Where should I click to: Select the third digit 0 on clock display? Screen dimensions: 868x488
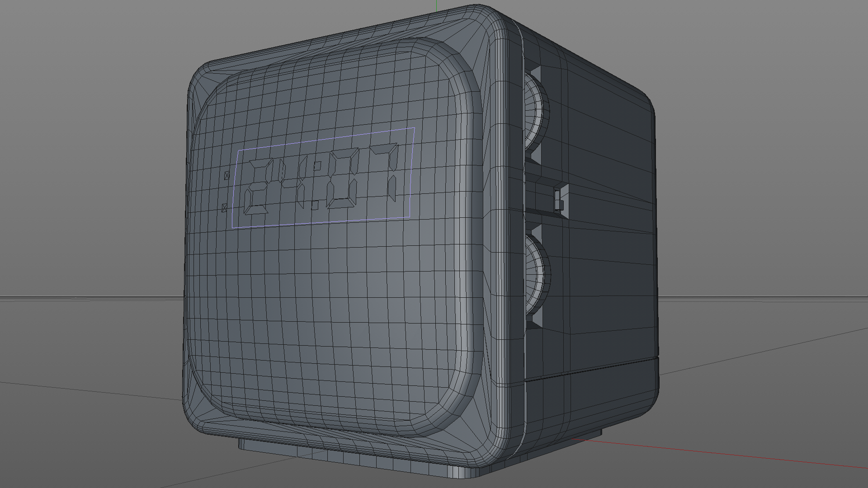click(342, 179)
